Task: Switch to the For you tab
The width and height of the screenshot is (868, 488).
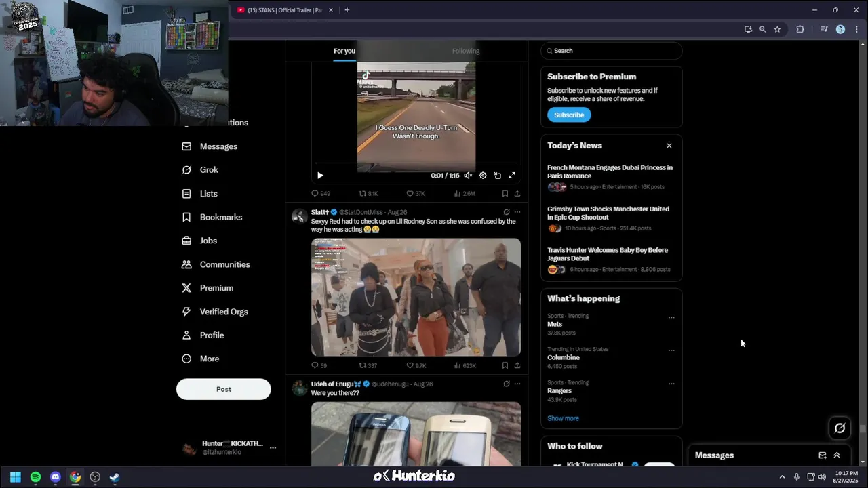Action: click(344, 51)
